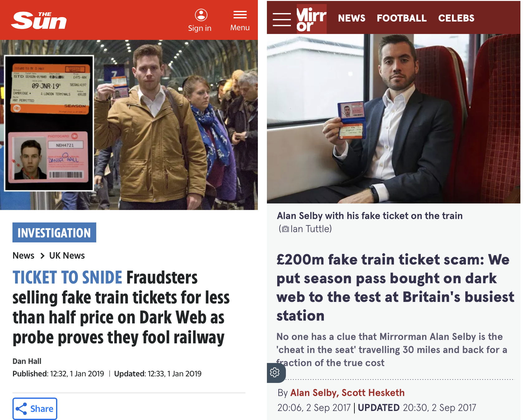Open the NEWS section in Mirror
531x420 pixels.
click(352, 18)
